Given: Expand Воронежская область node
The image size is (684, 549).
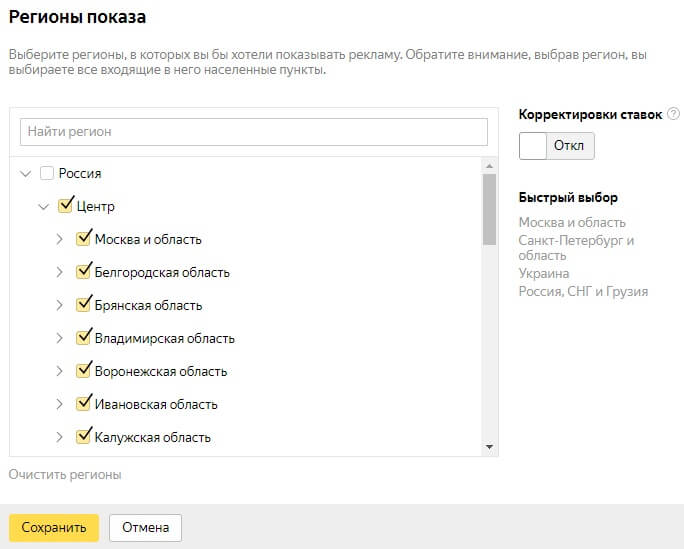Looking at the screenshot, I should pyautogui.click(x=60, y=371).
